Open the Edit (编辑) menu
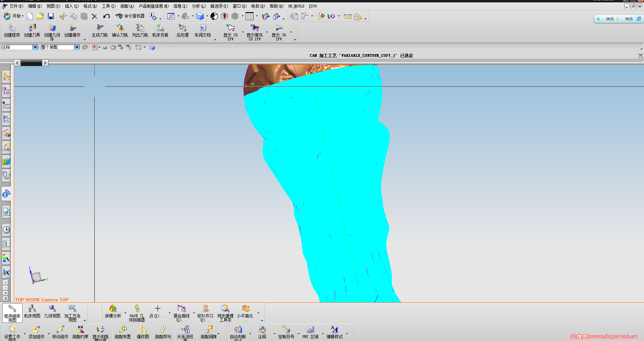This screenshot has height=341, width=644. pyautogui.click(x=35, y=6)
